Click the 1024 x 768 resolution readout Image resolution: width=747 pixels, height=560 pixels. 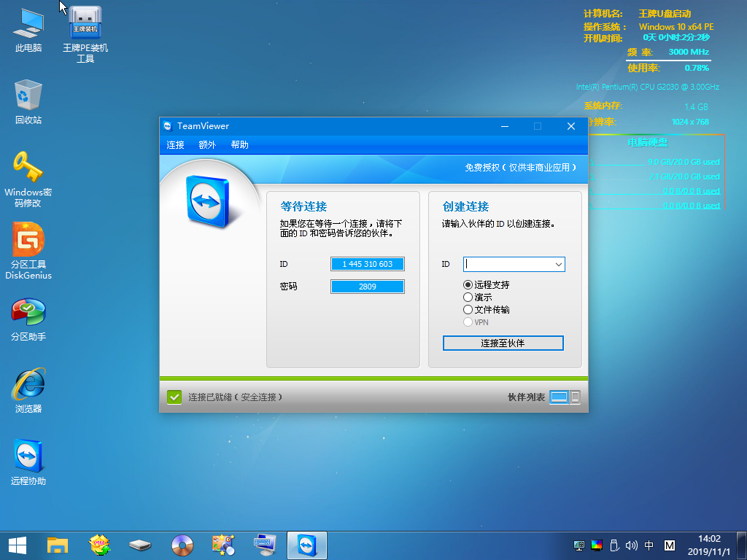[x=690, y=122]
